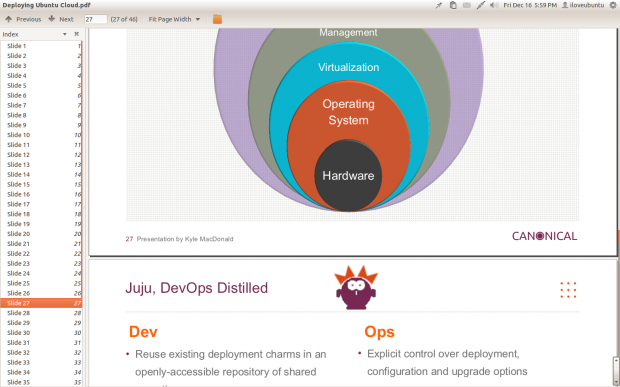Click the orange folder icon in the toolbar
The image size is (620, 387).
click(217, 19)
